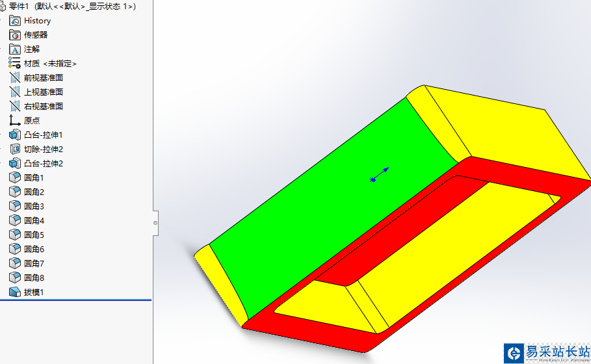Click the 圆角3 fillet icon
This screenshot has width=591, height=364.
tap(15, 206)
